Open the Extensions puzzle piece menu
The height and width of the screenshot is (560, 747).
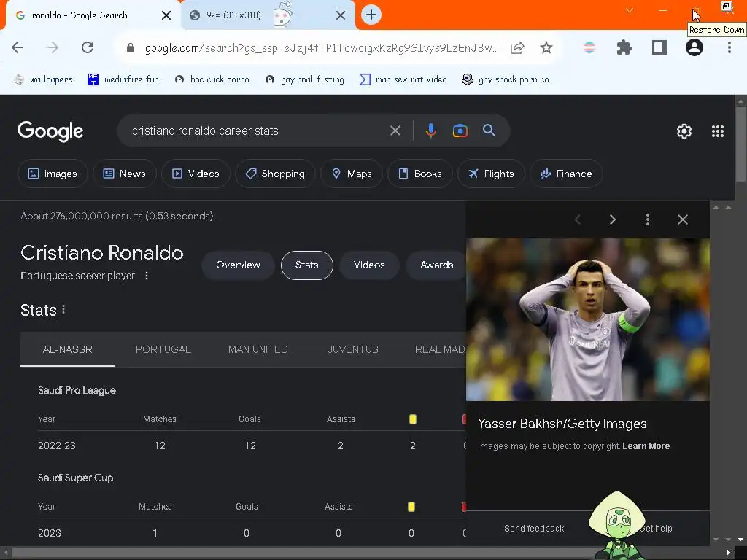624,47
